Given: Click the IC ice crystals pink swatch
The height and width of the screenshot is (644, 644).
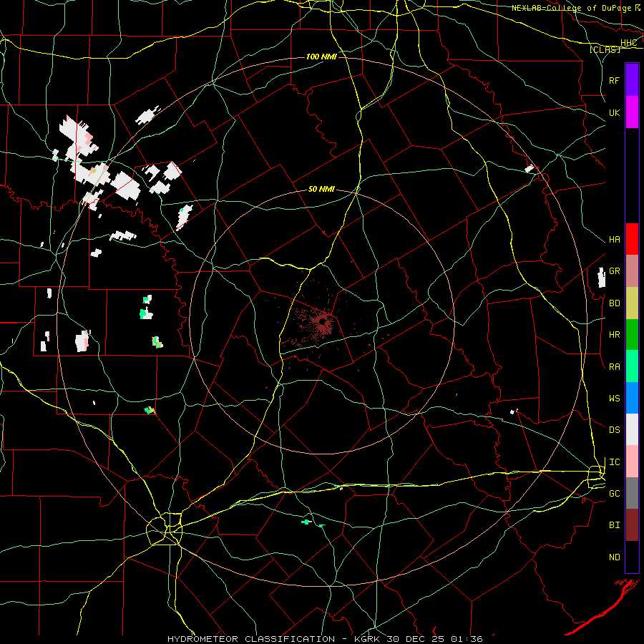Looking at the screenshot, I should coord(632,462).
